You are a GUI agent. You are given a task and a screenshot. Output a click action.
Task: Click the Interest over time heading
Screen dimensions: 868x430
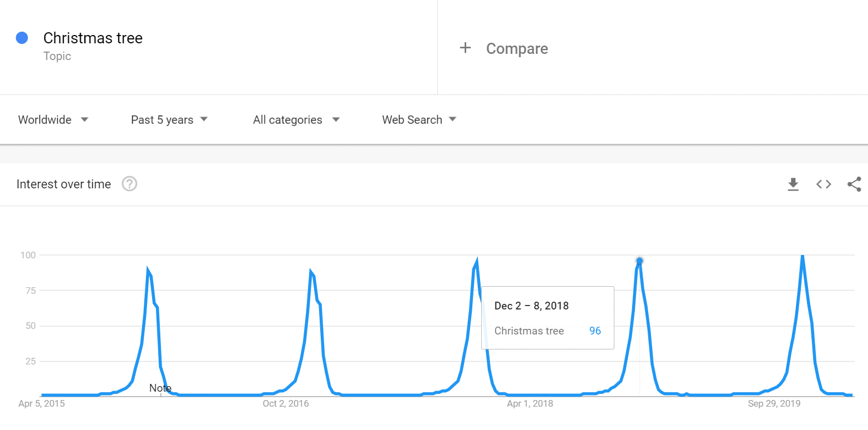pos(64,184)
